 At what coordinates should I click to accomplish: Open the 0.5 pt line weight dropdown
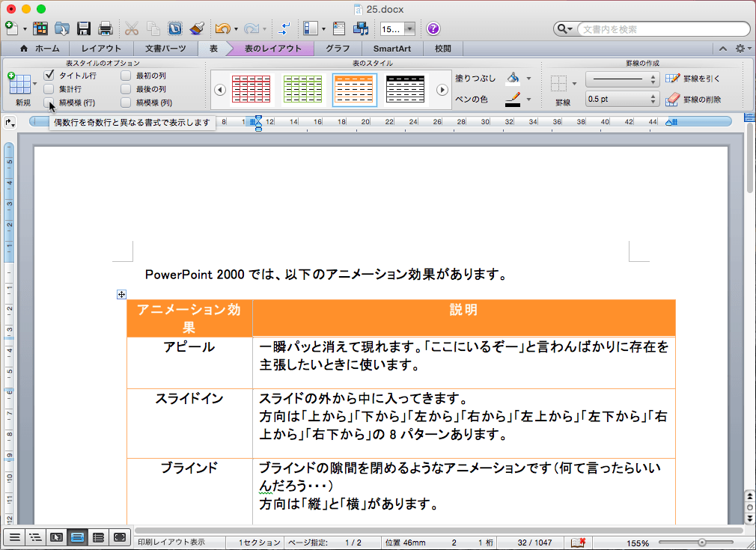click(x=622, y=99)
